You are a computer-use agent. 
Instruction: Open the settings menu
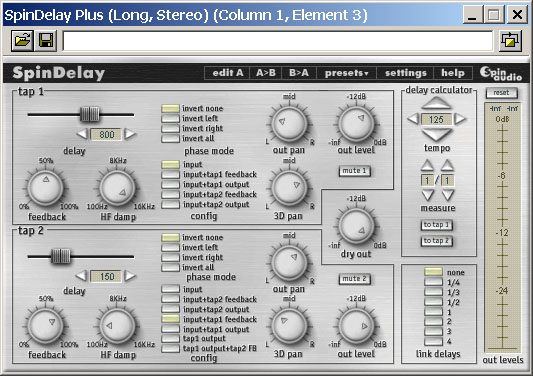[x=405, y=73]
